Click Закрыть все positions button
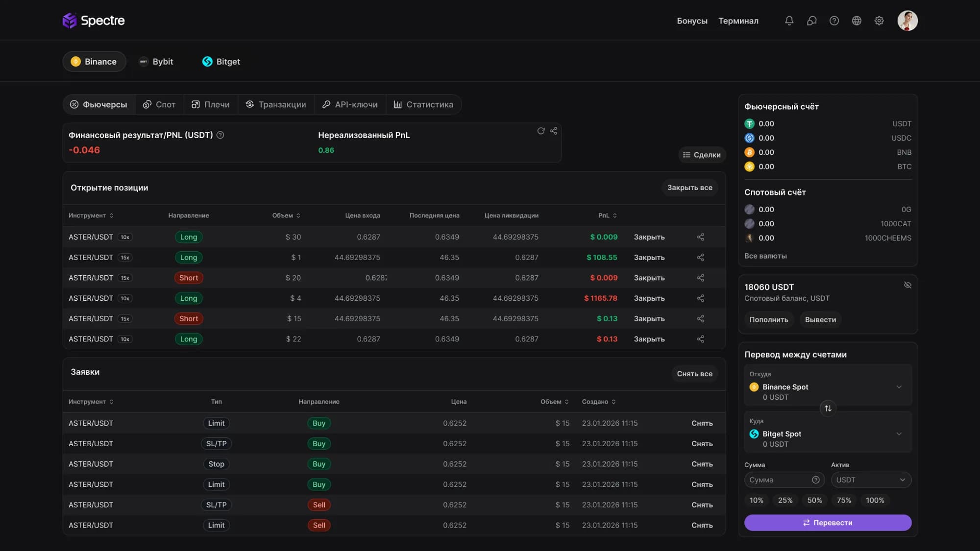Image resolution: width=980 pixels, height=551 pixels. coord(689,188)
